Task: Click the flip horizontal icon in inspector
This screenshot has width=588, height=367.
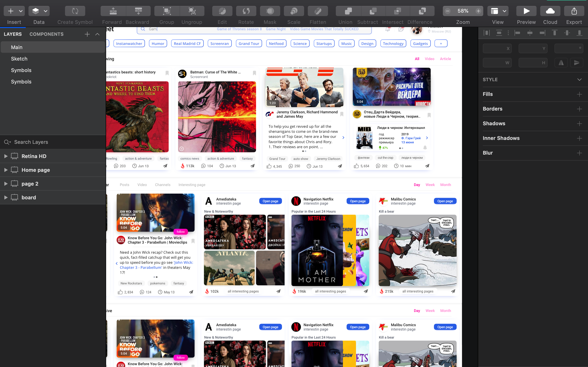Action: tap(561, 63)
